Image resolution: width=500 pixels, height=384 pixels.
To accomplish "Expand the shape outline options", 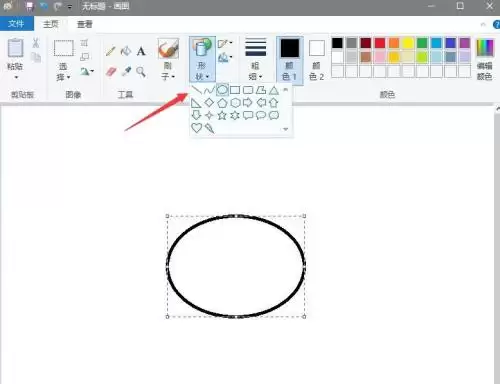I will 225,44.
